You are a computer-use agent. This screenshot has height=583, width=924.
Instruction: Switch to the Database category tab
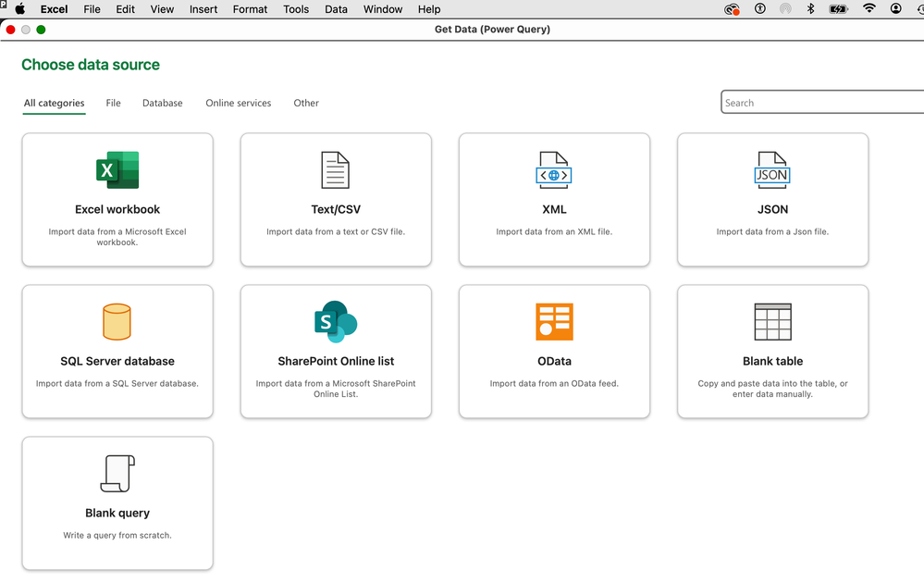tap(162, 103)
